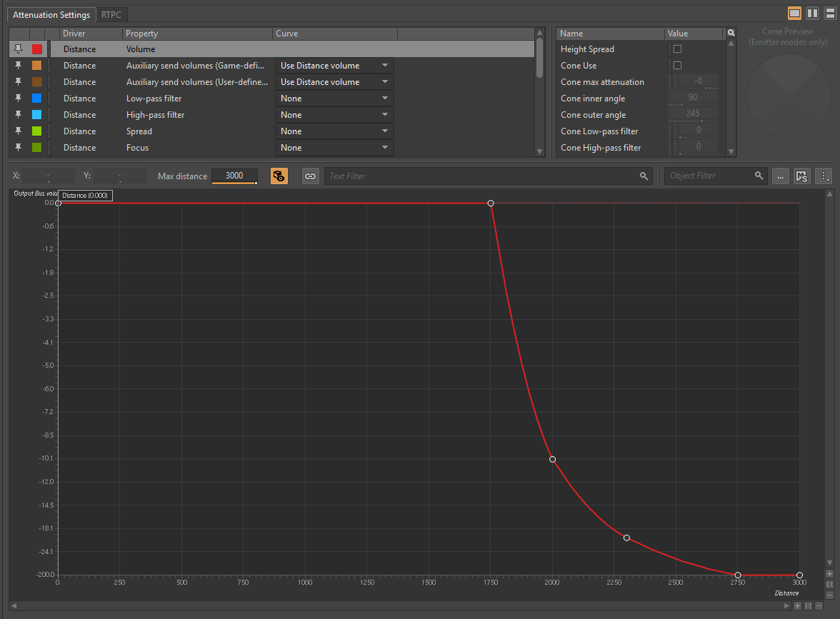Click graph horizontal scrollbar left arrow

point(14,605)
